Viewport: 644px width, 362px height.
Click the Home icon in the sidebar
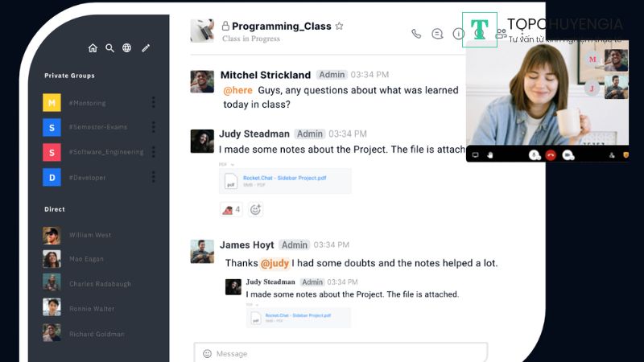pos(93,48)
